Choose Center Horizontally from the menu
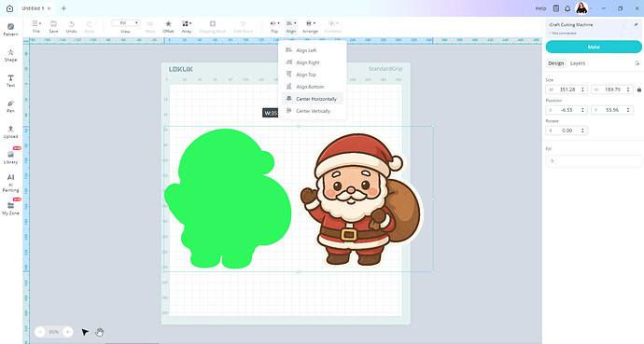This screenshot has height=344, width=644. (x=313, y=99)
